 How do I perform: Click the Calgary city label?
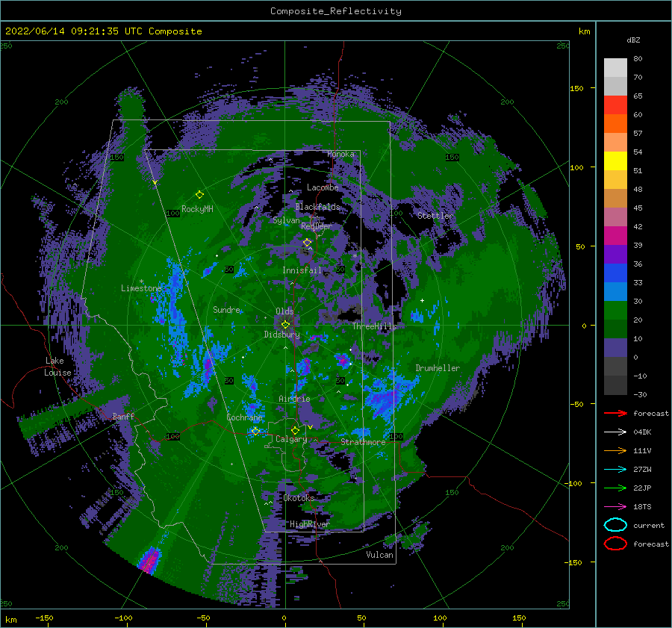click(291, 439)
